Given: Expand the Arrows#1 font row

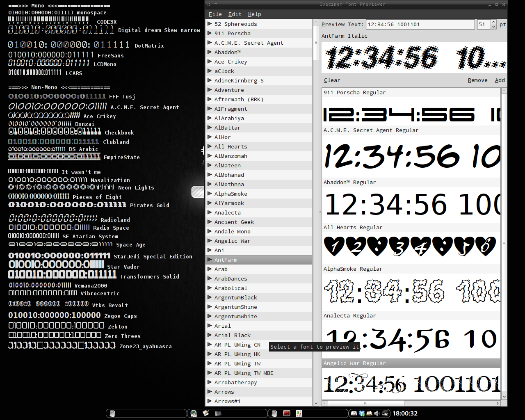Looking at the screenshot, I should tap(210, 401).
